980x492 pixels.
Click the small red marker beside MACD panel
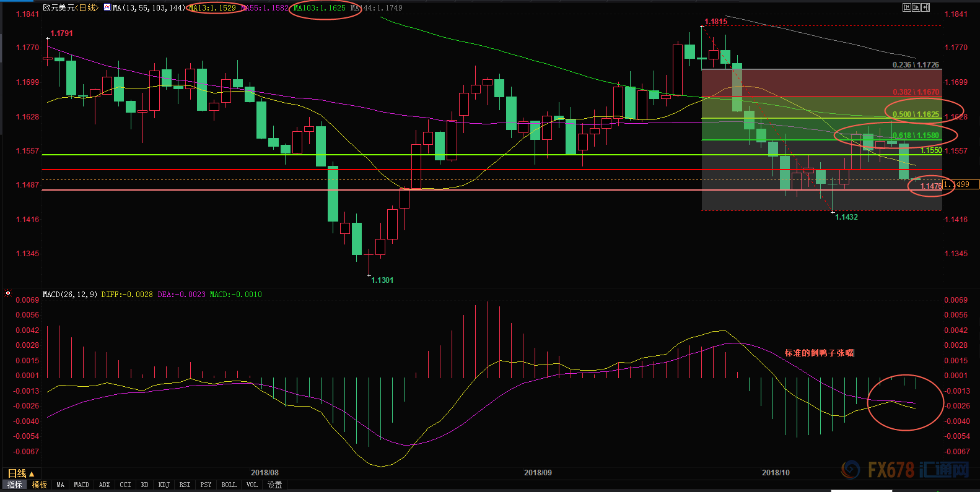(8, 293)
